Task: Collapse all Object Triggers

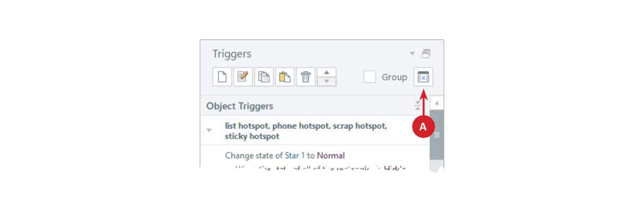Action: [x=418, y=105]
